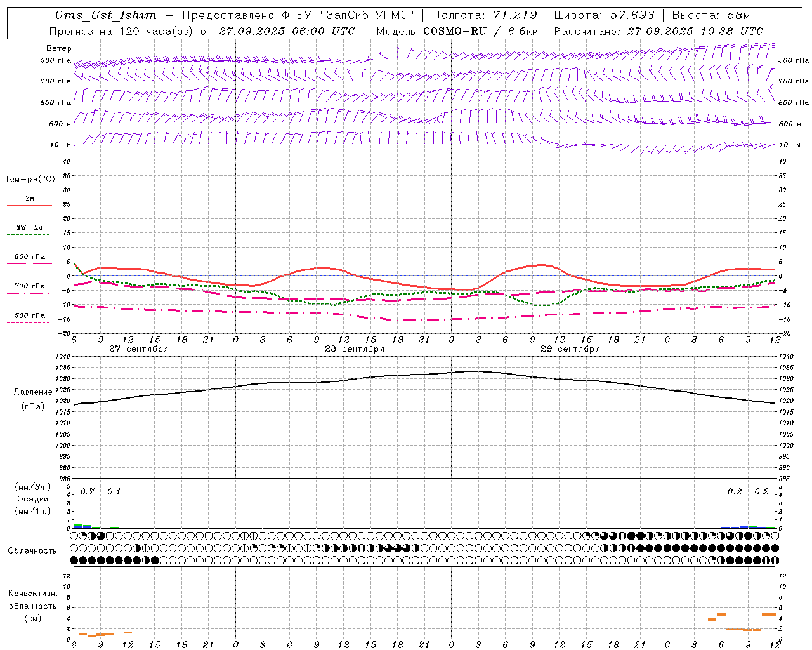This screenshot has width=812, height=650.
Task: Click the (гПа) unit under Давление
Action: click(33, 407)
